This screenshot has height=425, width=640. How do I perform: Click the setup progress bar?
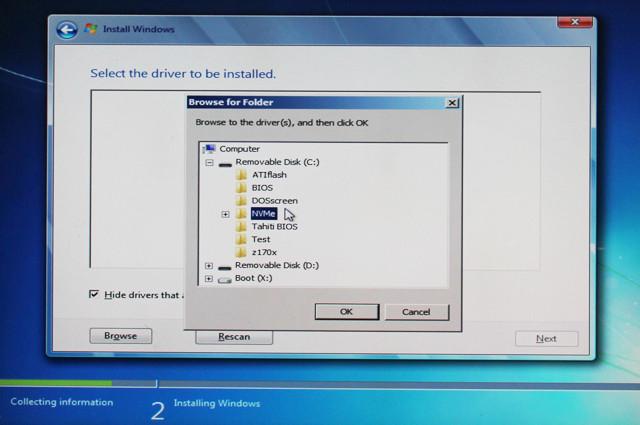coord(320,383)
